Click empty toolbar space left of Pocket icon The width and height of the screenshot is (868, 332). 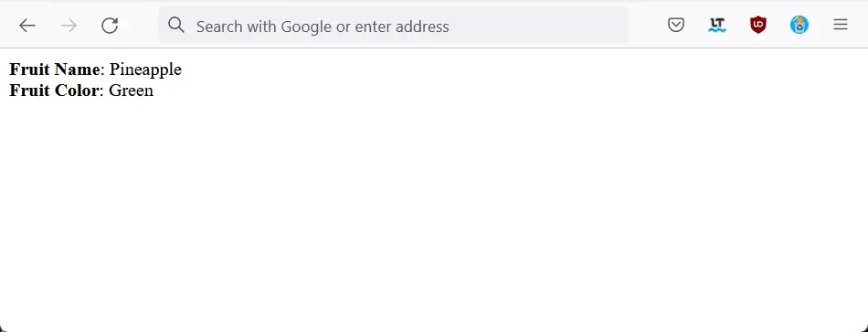[x=647, y=26]
